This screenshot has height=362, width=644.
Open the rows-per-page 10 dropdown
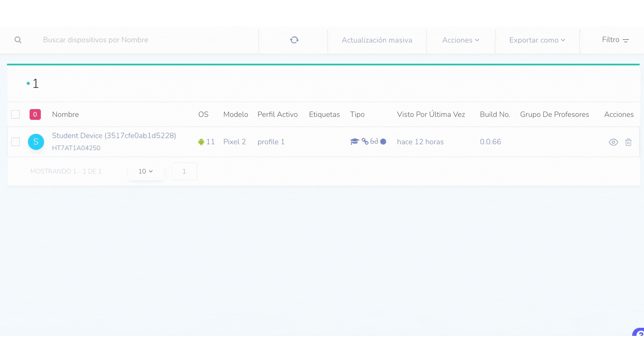pos(146,171)
